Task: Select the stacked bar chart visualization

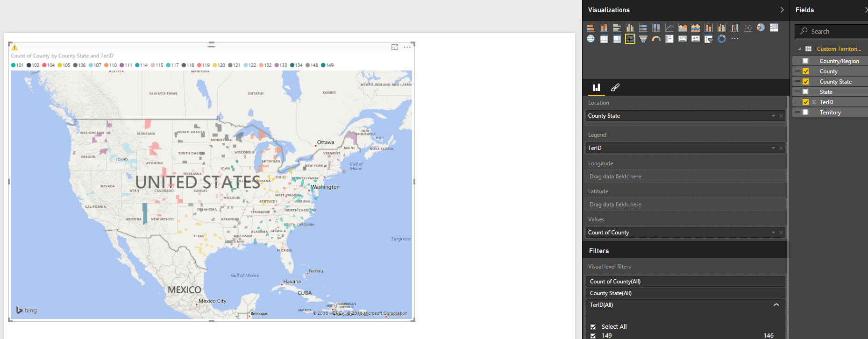Action: click(x=591, y=28)
